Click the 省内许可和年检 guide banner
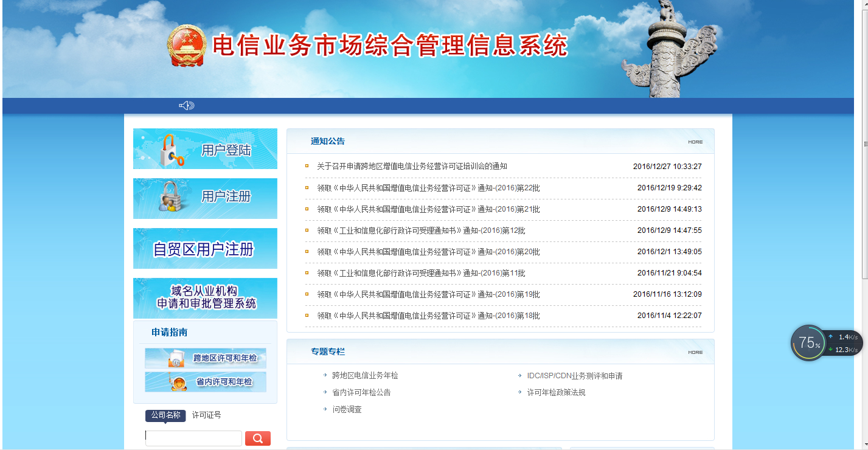868x450 pixels. tap(206, 382)
